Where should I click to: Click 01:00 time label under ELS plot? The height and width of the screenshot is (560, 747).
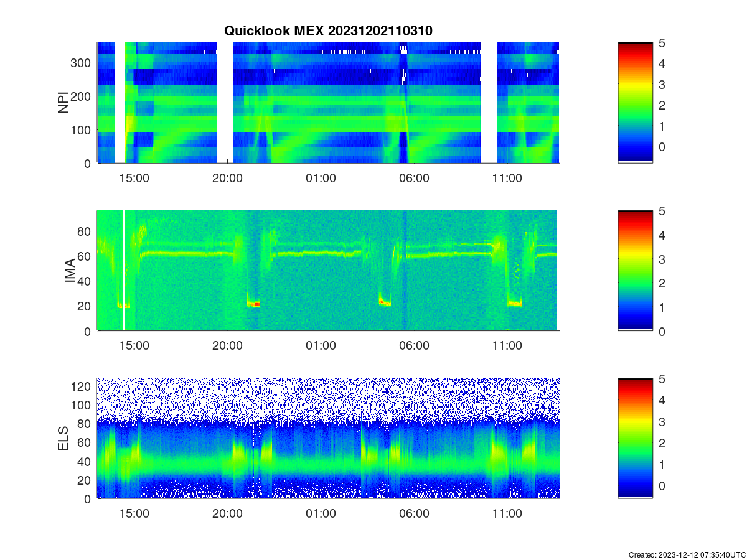[x=321, y=514]
